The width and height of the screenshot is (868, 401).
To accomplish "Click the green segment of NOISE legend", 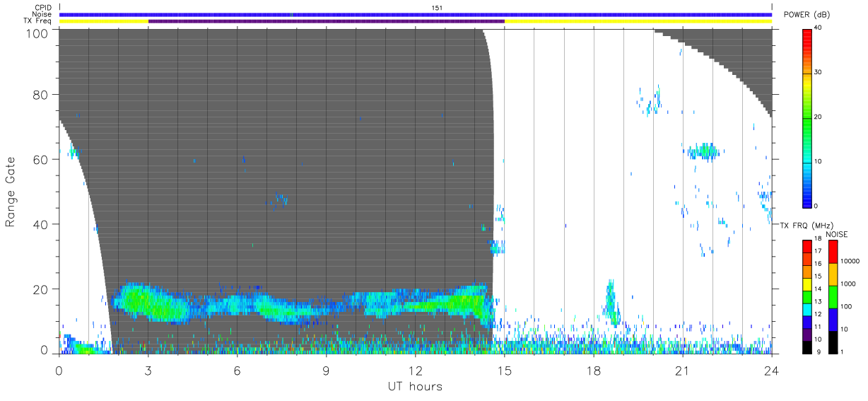I will (833, 296).
